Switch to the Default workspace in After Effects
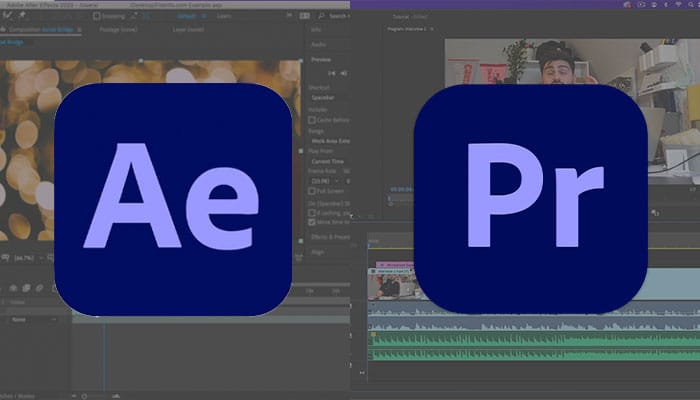Screen dimensions: 700x400 (x=187, y=16)
